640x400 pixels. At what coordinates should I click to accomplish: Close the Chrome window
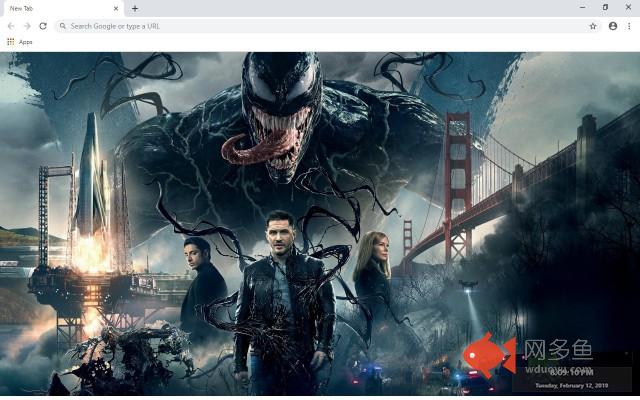point(628,7)
